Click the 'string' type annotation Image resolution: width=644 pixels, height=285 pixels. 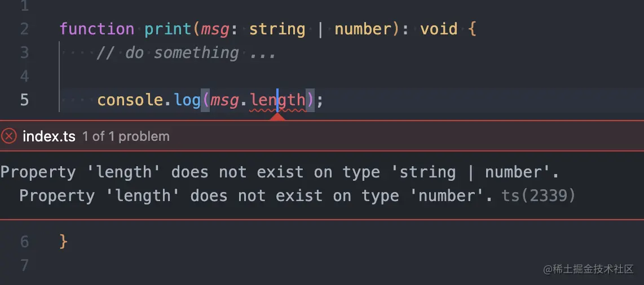277,29
